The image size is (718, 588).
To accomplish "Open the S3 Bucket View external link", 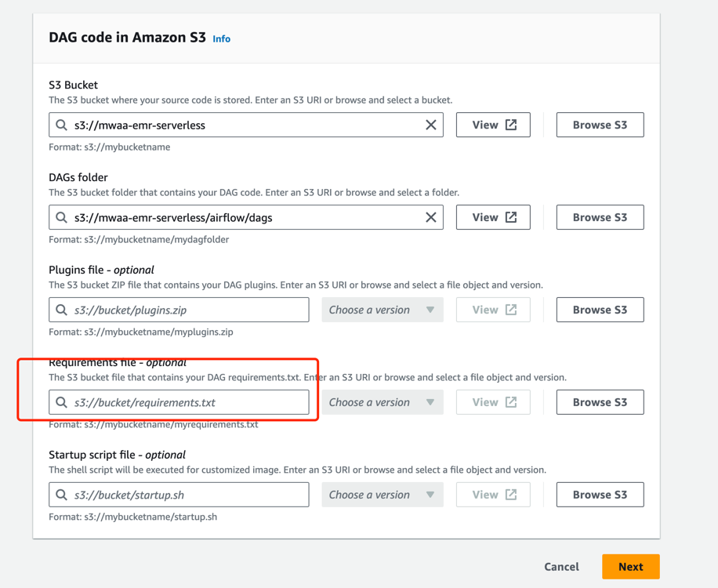I will (493, 125).
